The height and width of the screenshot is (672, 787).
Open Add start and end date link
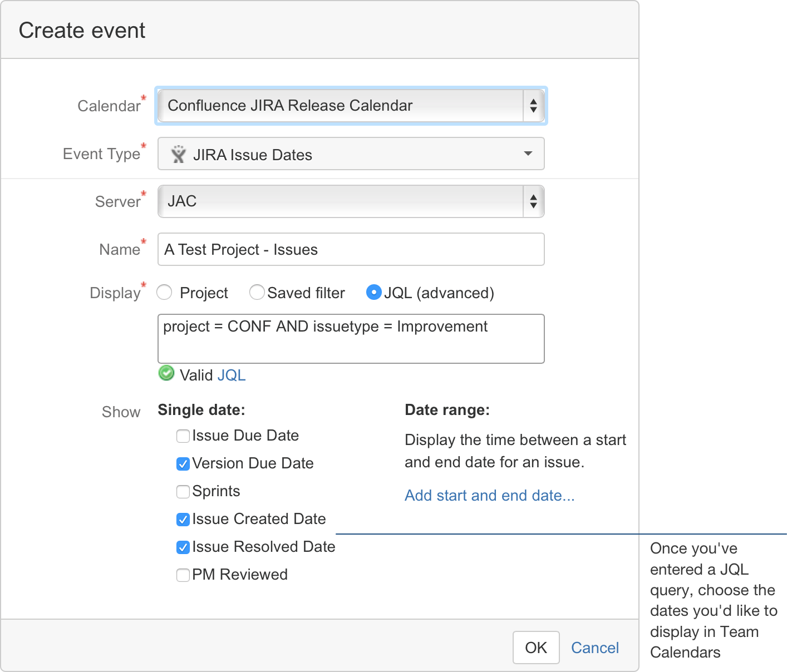coord(489,495)
